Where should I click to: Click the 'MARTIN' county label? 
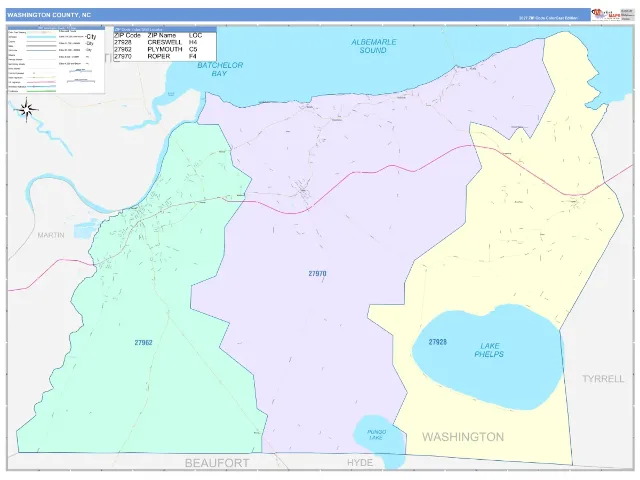(51, 235)
